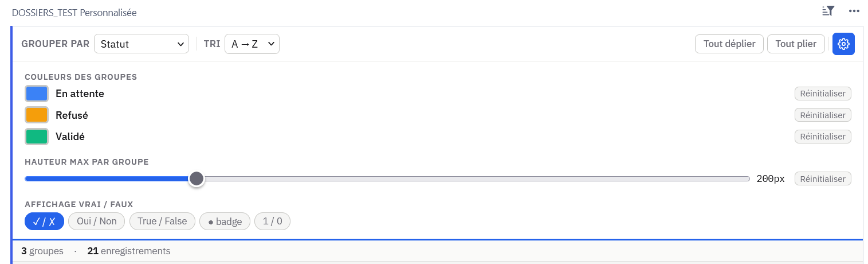Reset the Validé group color
The width and height of the screenshot is (868, 264).
point(823,137)
